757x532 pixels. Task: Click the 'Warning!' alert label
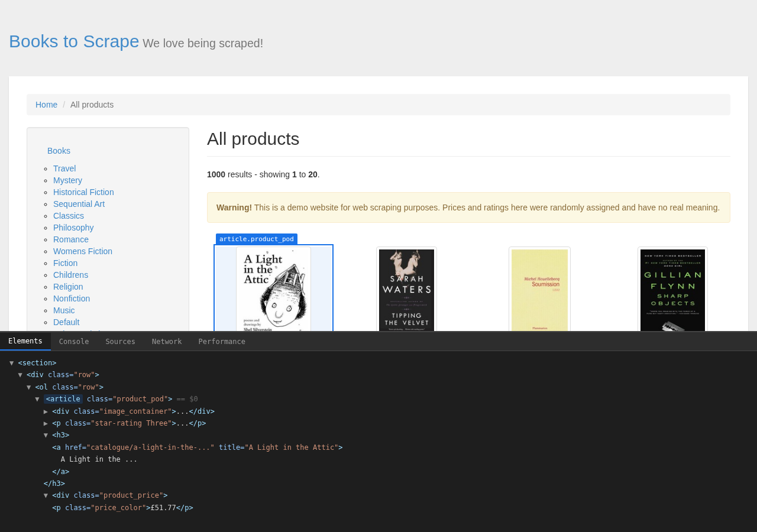pos(234,207)
